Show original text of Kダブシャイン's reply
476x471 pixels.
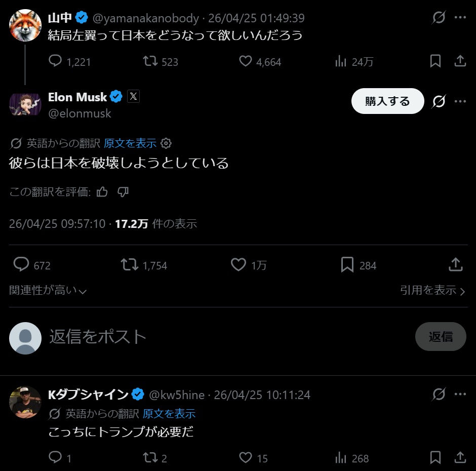coord(169,414)
